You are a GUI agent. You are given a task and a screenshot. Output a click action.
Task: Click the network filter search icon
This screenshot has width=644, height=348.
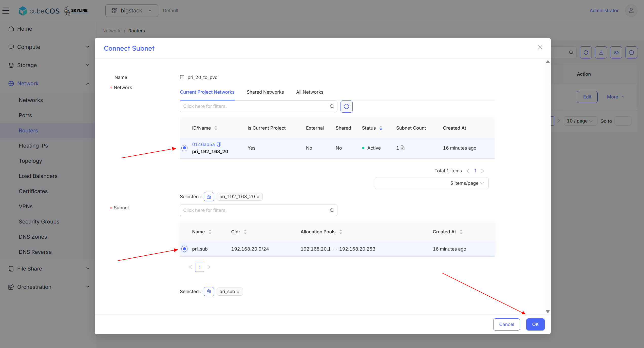(x=332, y=106)
